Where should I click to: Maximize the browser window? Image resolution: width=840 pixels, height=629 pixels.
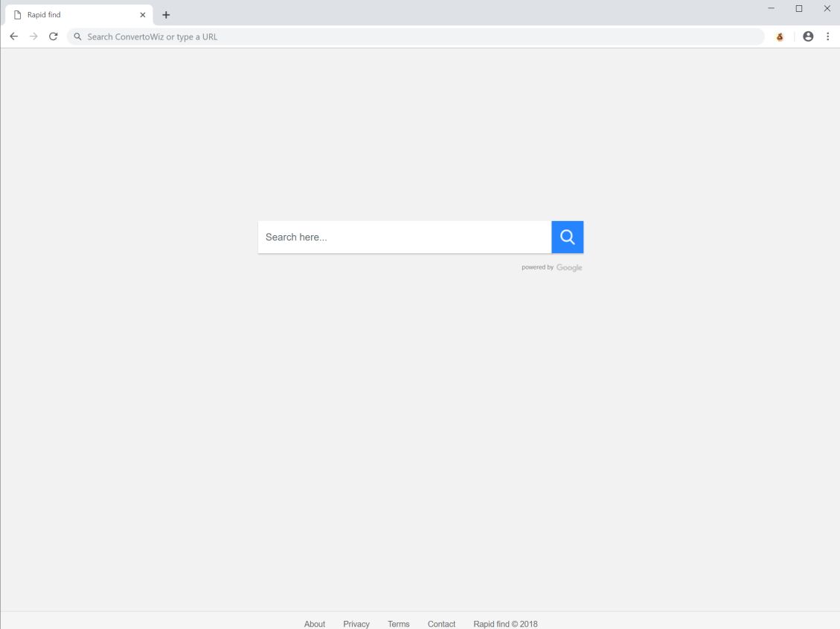pyautogui.click(x=799, y=9)
